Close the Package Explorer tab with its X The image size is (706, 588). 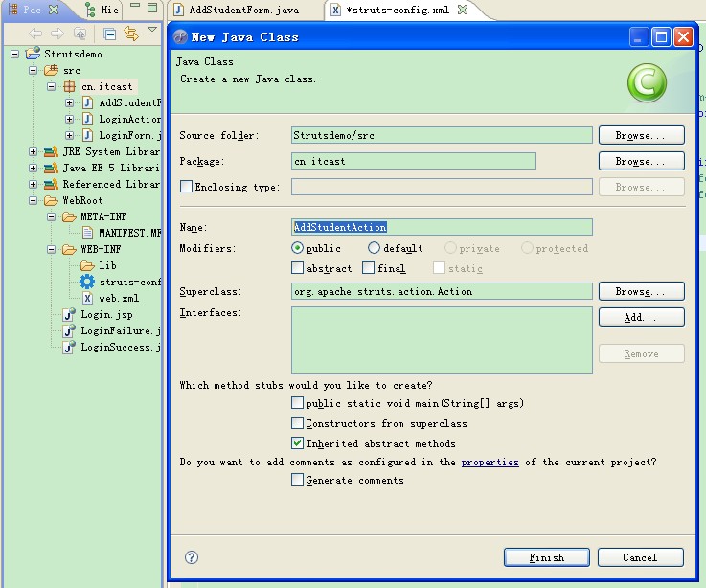(54, 10)
